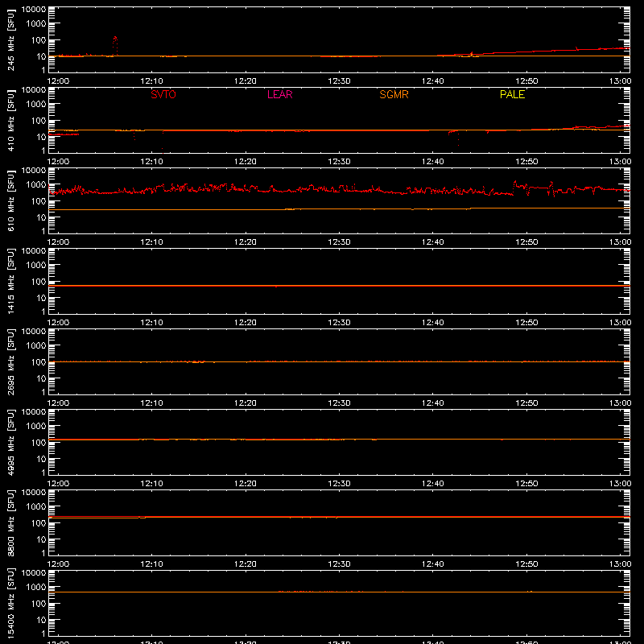
Task: Select the 245 MHz [SFU] axis title
Action: (x=10, y=39)
